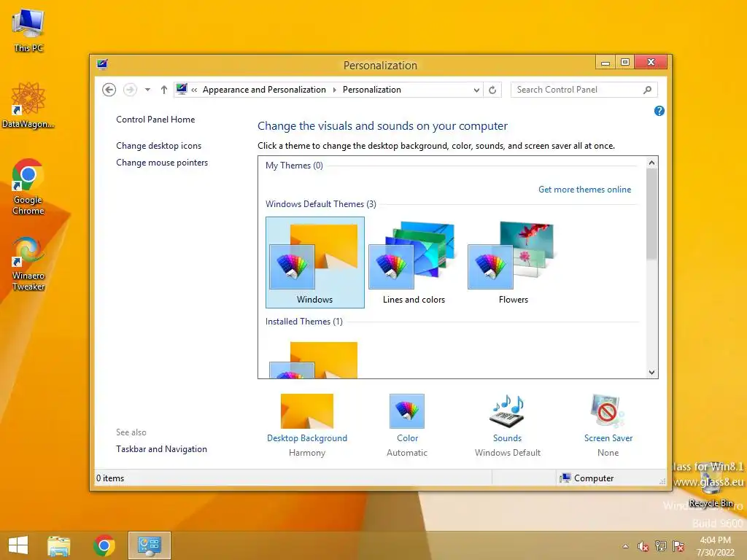This screenshot has width=747, height=560.
Task: Minimize the Personalization window
Action: (x=605, y=63)
